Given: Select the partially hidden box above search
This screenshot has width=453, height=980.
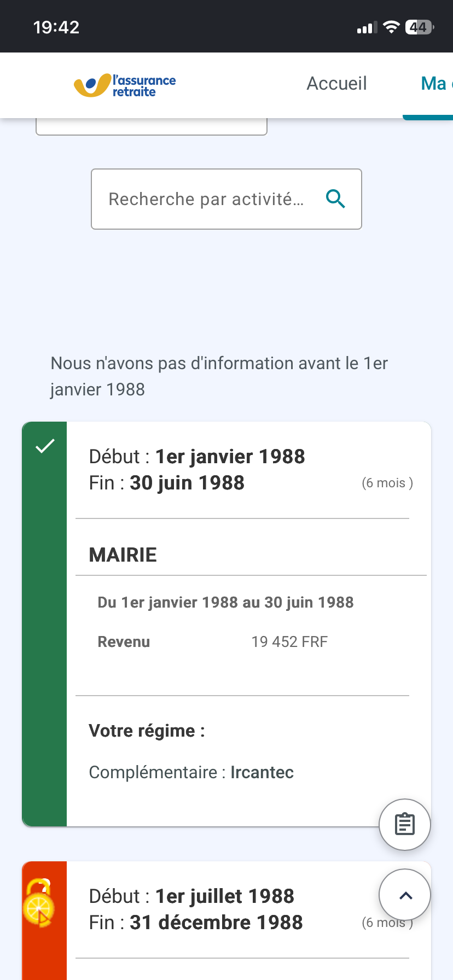Looking at the screenshot, I should click(x=152, y=126).
